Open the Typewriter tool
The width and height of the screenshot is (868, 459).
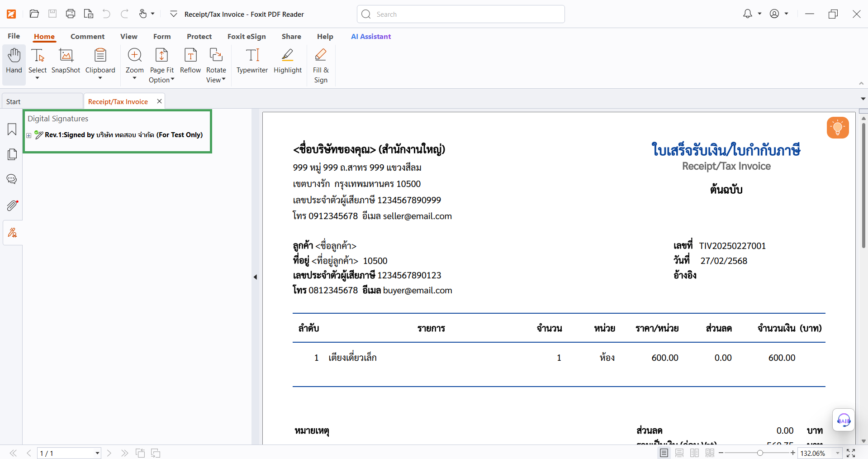[252, 62]
